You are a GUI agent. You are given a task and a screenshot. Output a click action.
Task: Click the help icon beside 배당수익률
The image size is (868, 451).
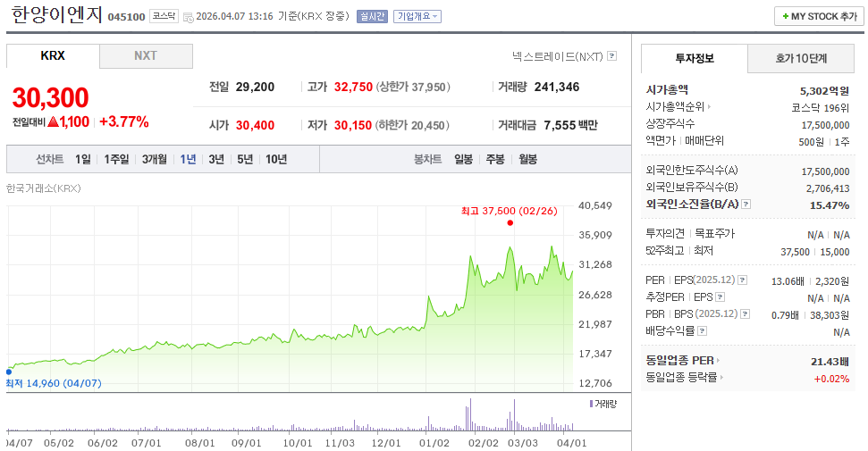pos(702,331)
